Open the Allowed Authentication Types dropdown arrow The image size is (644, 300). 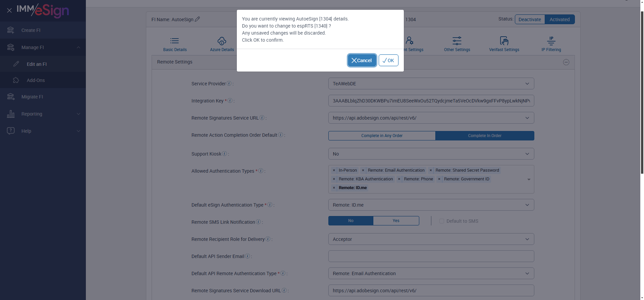click(x=529, y=179)
